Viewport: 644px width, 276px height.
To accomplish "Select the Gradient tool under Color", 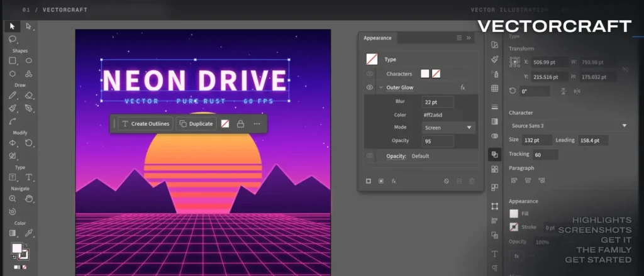I will pos(13,233).
